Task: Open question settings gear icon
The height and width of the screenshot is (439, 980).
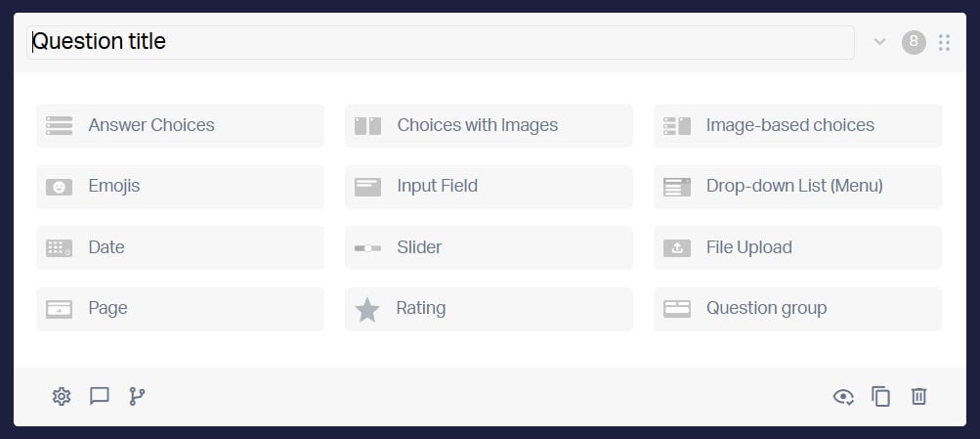Action: (x=62, y=397)
